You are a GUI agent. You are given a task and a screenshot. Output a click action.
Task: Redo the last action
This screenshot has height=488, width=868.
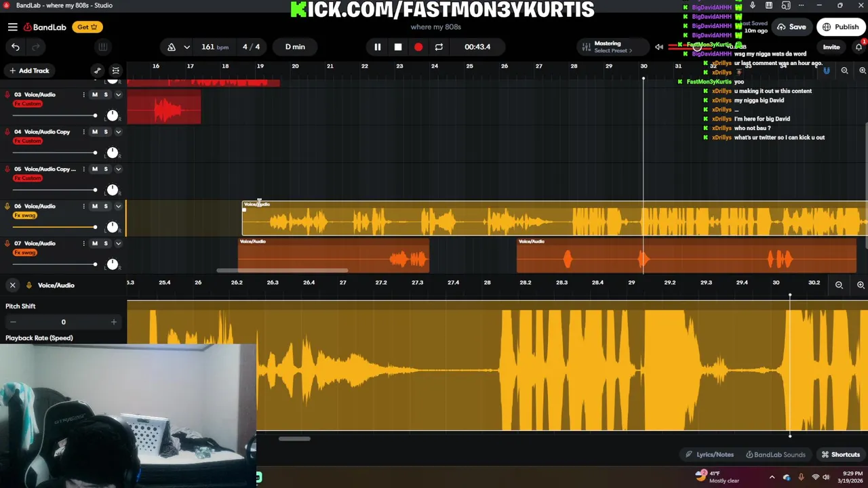35,47
